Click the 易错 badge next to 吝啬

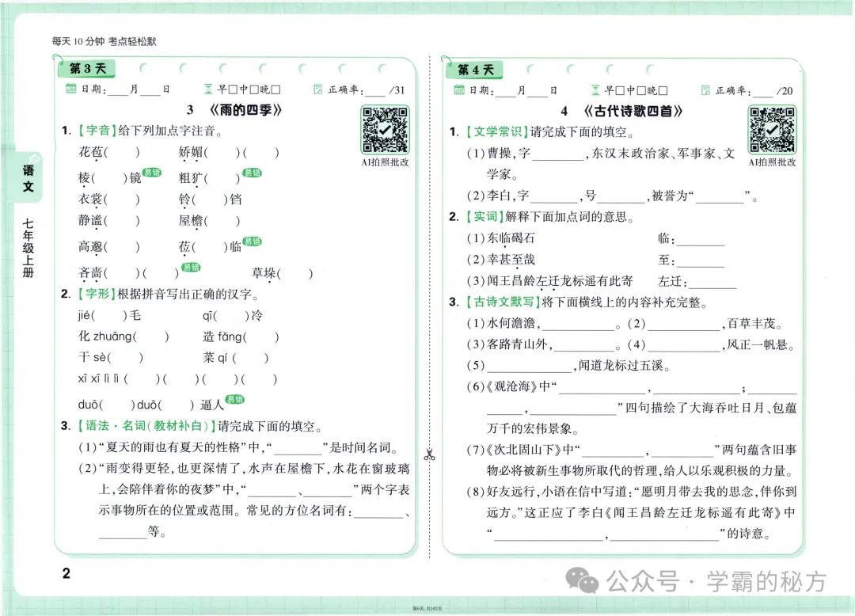[x=191, y=267]
